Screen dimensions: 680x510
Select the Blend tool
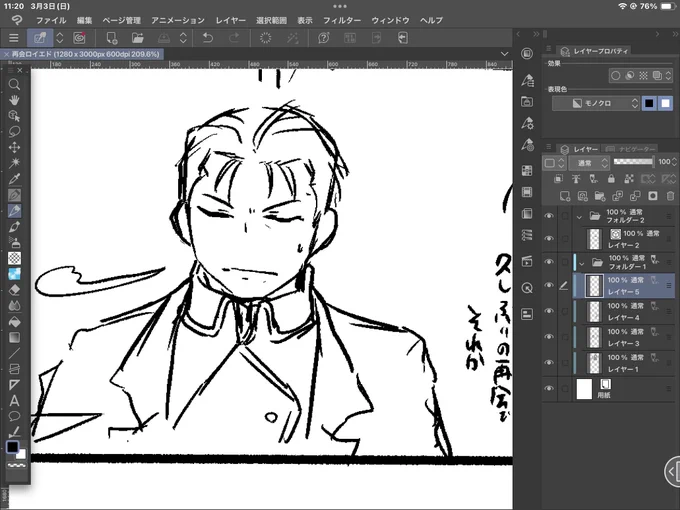coord(14,306)
